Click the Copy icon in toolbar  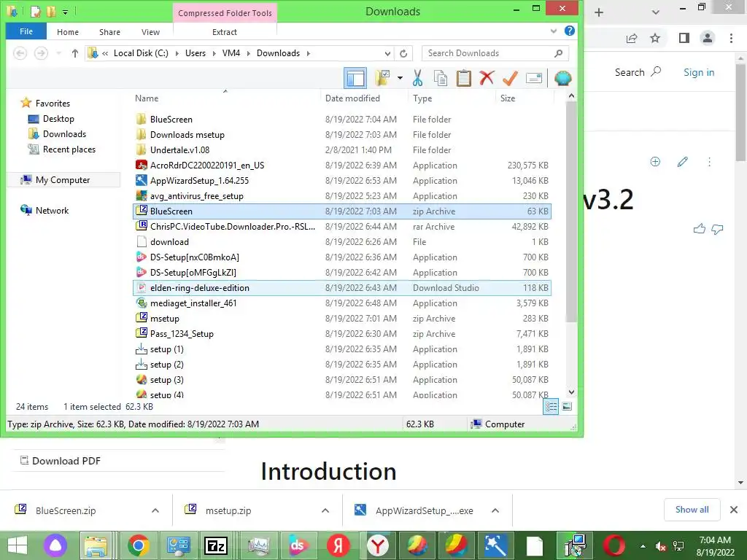coord(441,78)
